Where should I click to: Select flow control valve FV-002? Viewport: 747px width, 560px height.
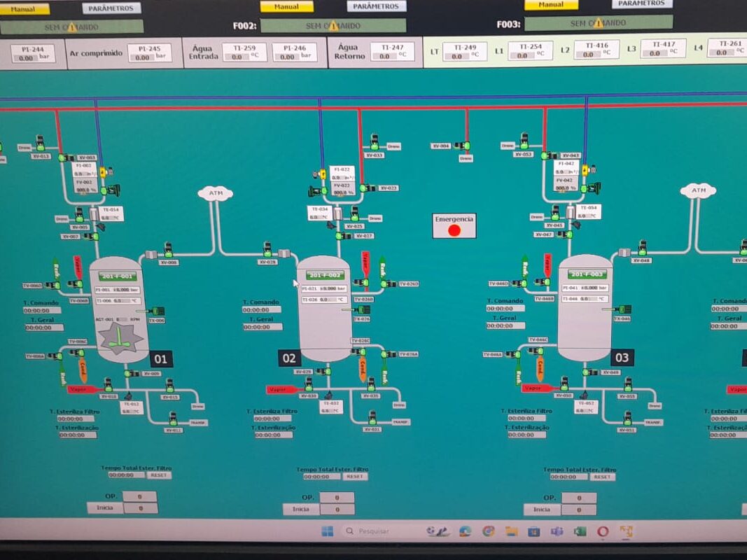click(x=110, y=189)
